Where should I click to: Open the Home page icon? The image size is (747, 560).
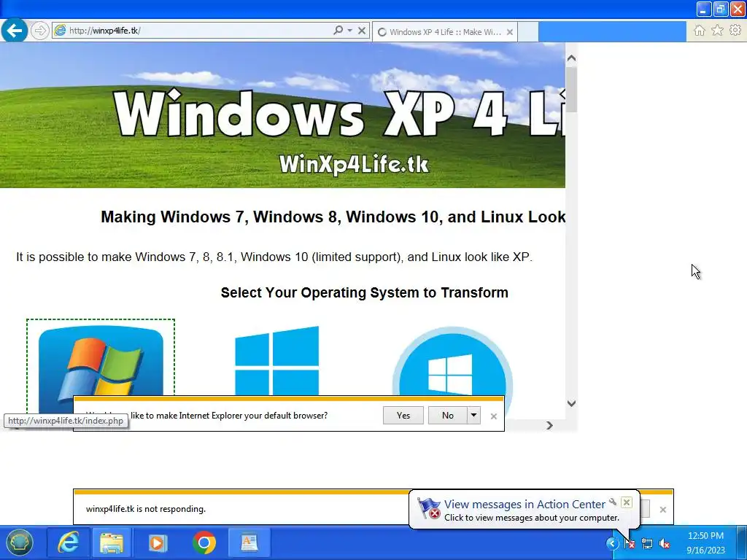pos(700,31)
